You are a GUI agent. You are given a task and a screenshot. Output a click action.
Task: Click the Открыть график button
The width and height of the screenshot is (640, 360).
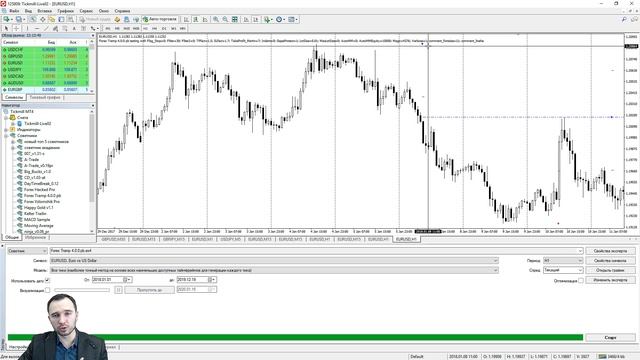[610, 270]
